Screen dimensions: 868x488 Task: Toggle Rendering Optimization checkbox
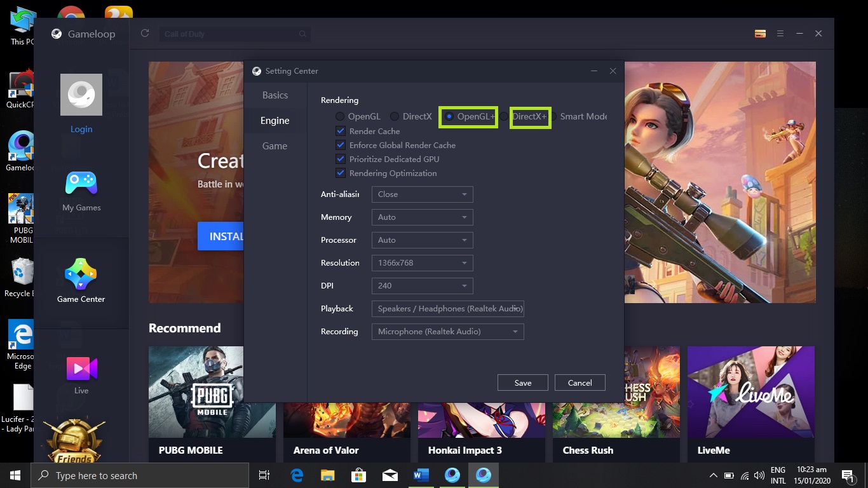(341, 173)
